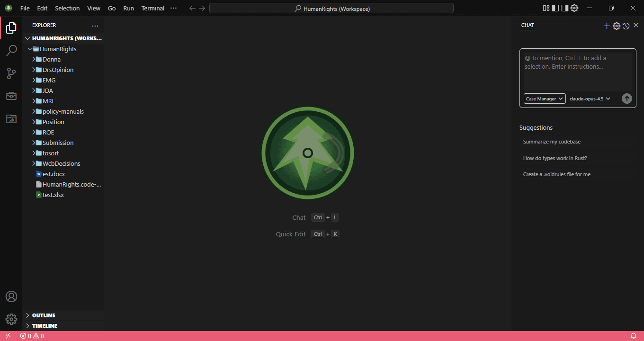Select test.xlsx in the file tree

click(53, 195)
